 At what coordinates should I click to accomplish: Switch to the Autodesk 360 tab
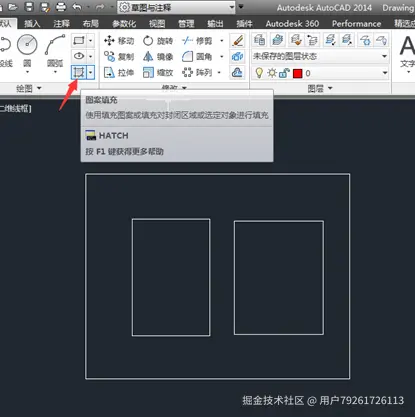[292, 24]
